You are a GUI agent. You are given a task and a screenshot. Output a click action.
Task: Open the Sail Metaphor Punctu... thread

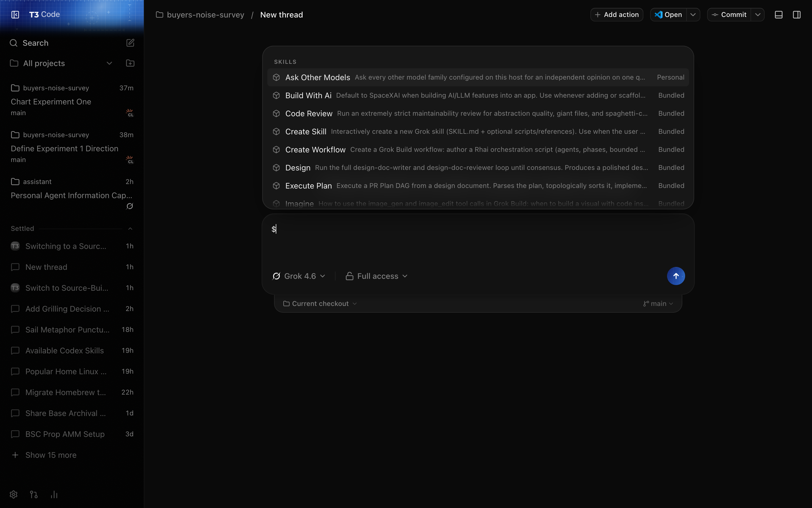click(72, 330)
